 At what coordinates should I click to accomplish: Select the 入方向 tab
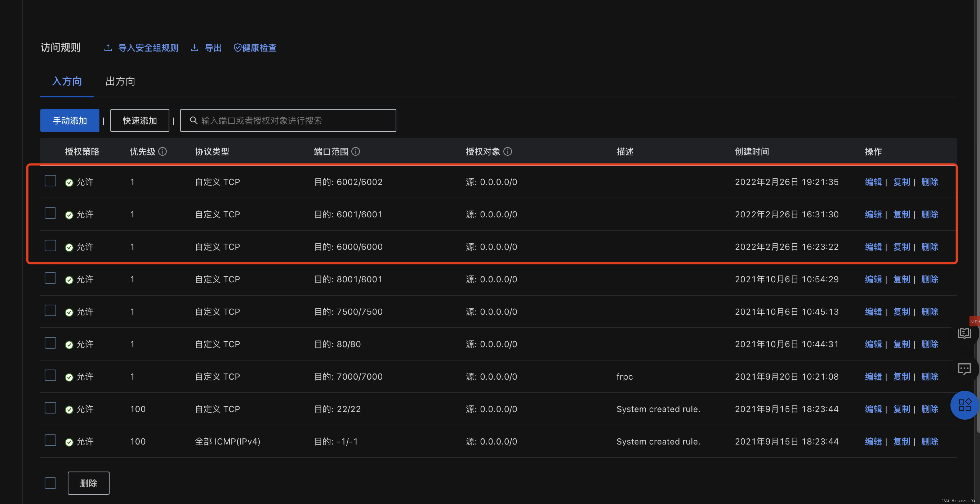67,81
